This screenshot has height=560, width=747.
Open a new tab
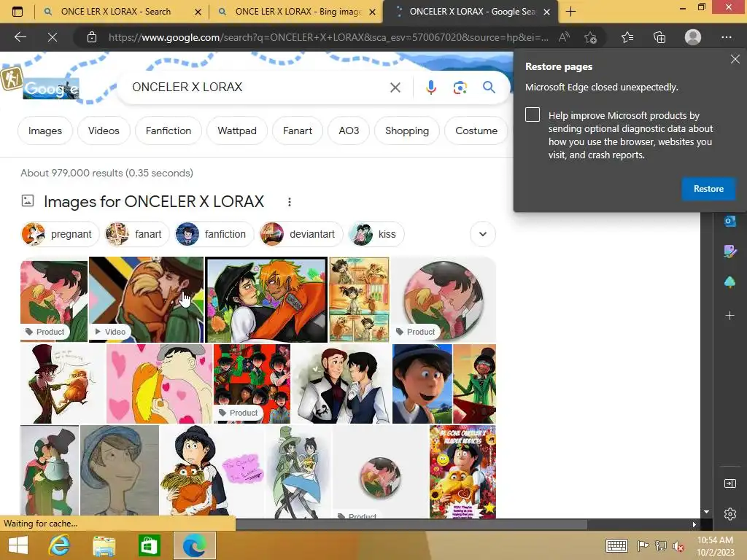coord(570,12)
